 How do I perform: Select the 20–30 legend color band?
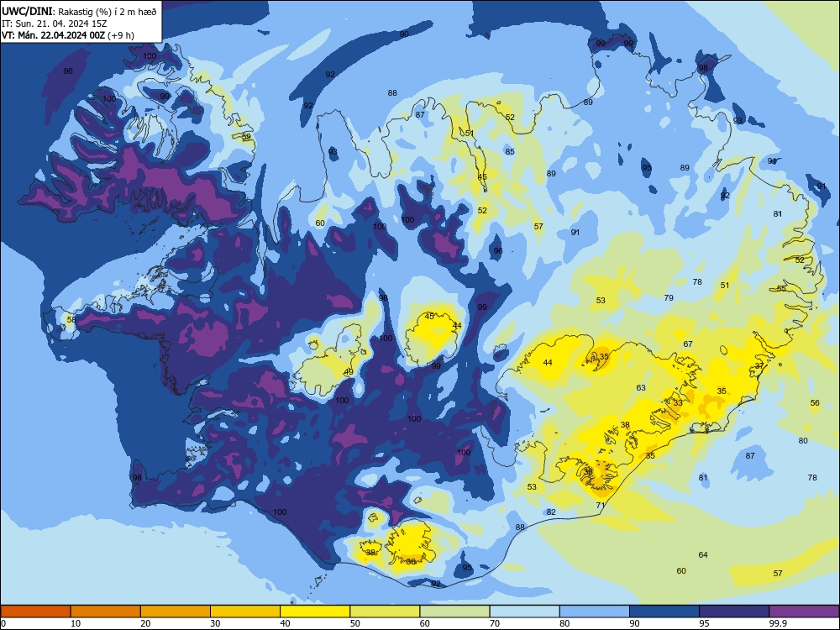(176, 612)
